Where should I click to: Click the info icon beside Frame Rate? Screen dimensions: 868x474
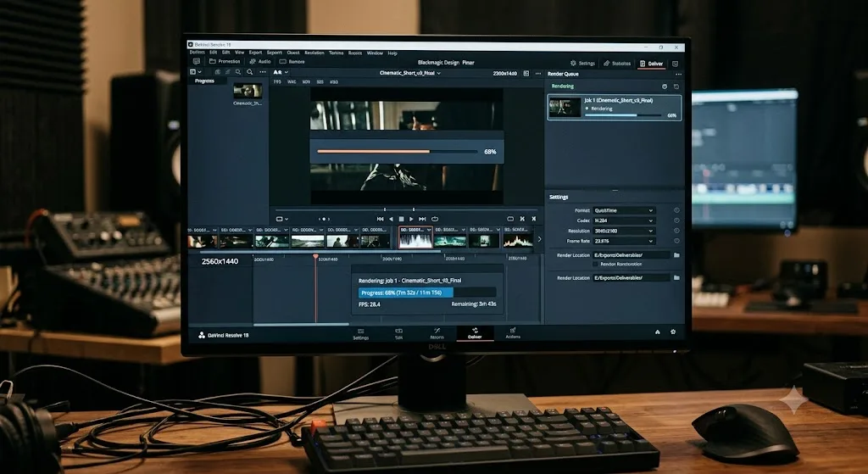pos(676,241)
